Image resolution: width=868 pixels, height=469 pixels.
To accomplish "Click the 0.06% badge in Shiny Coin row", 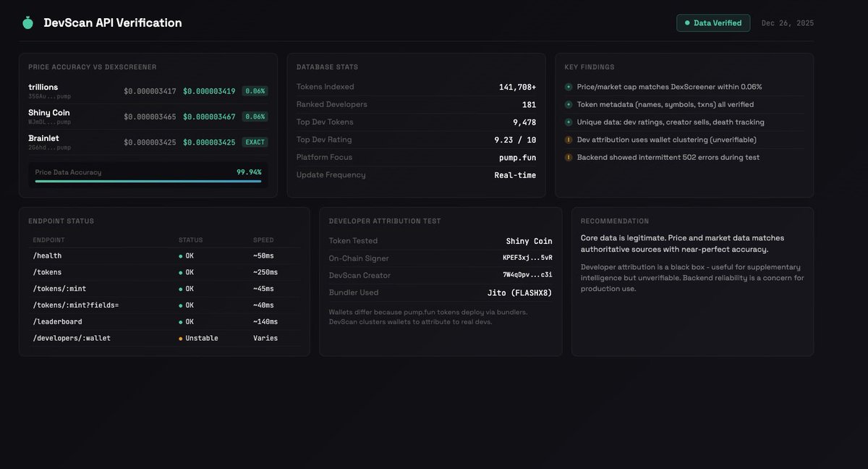I will pos(255,117).
